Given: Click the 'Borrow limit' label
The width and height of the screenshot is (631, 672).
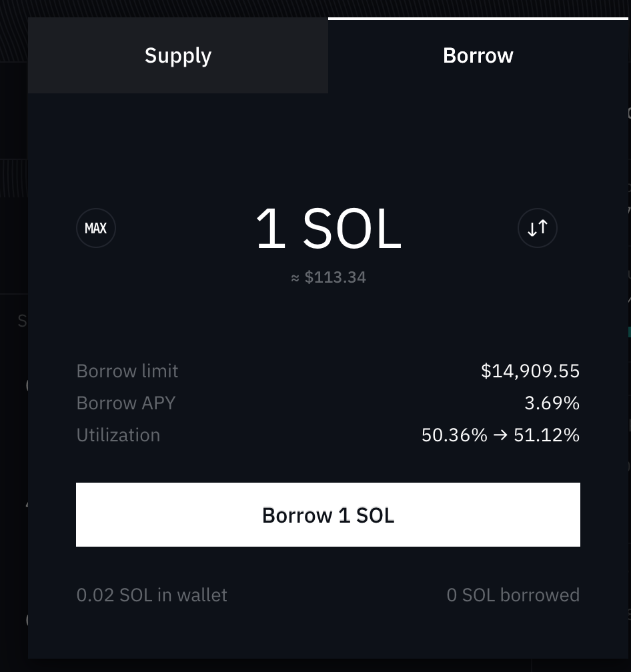Looking at the screenshot, I should click(127, 371).
